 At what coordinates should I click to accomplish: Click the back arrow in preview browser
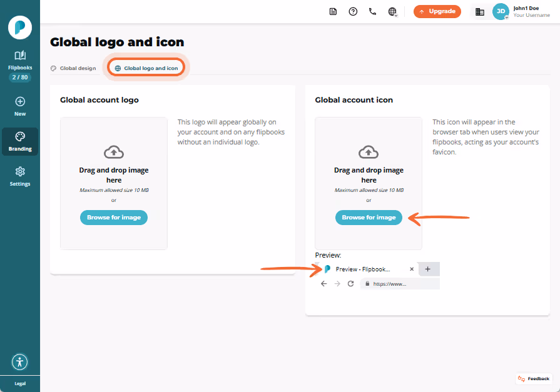pyautogui.click(x=323, y=284)
